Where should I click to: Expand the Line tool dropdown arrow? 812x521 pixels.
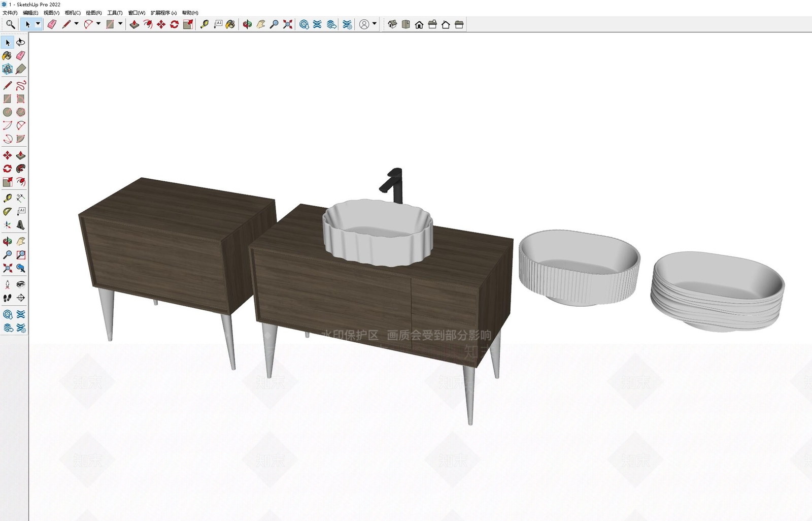tap(76, 24)
